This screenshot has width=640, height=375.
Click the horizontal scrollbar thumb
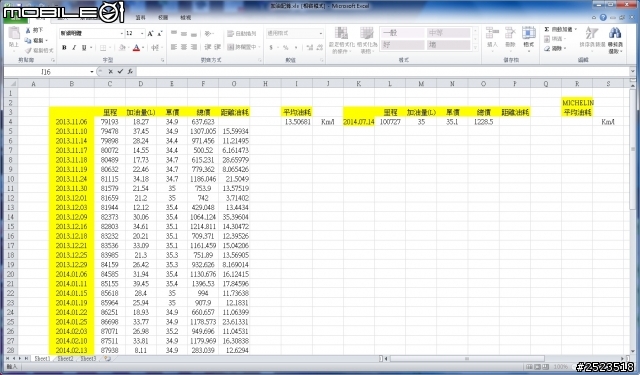[467, 359]
